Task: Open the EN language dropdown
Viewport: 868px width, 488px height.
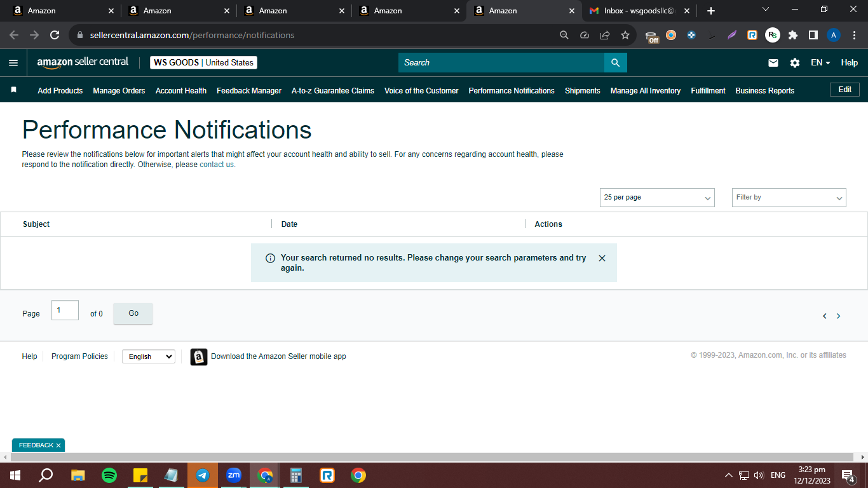Action: click(820, 63)
